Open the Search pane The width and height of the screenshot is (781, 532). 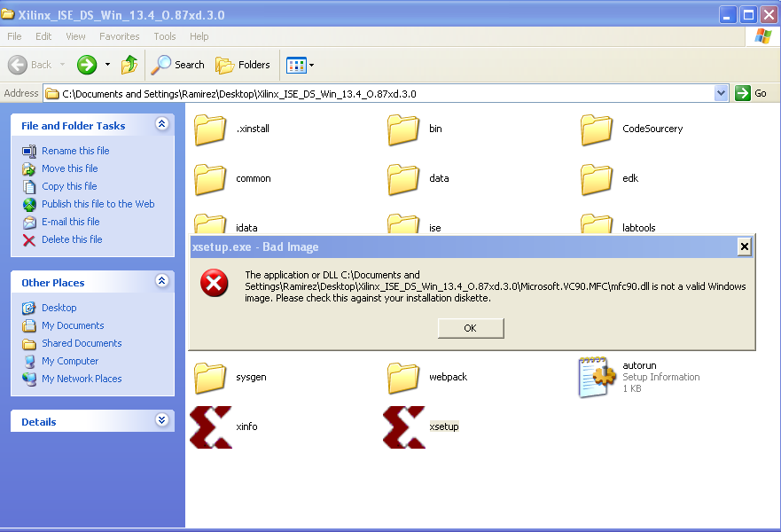pos(178,65)
